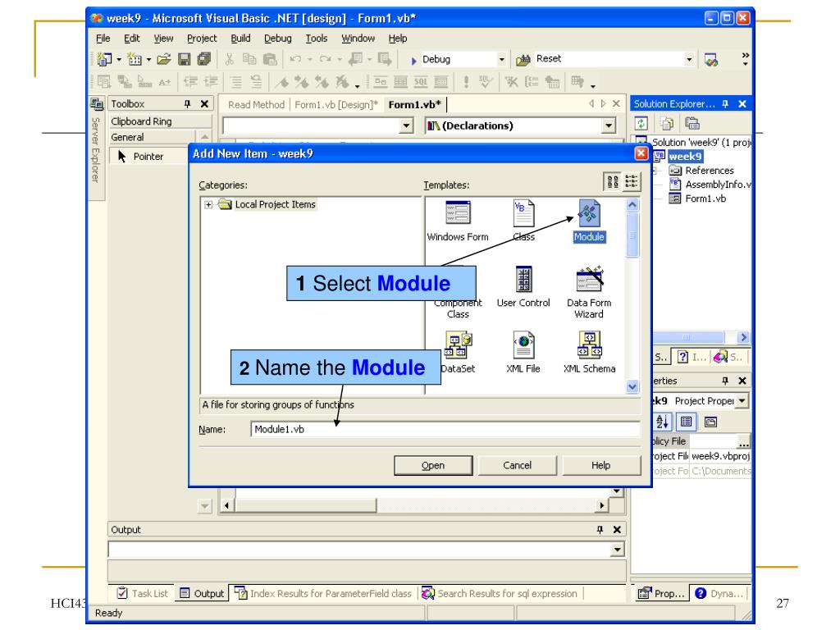Open the View menu
This screenshot has width=840, height=630.
tap(163, 39)
